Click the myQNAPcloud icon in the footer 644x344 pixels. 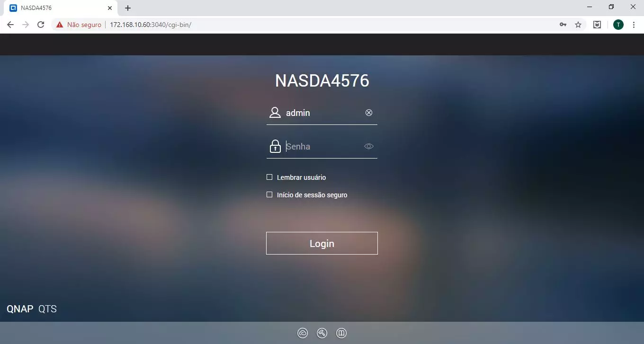coord(303,333)
